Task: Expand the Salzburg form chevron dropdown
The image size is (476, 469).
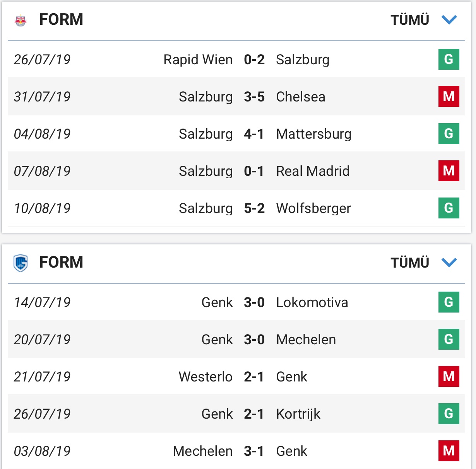Action: click(x=449, y=19)
